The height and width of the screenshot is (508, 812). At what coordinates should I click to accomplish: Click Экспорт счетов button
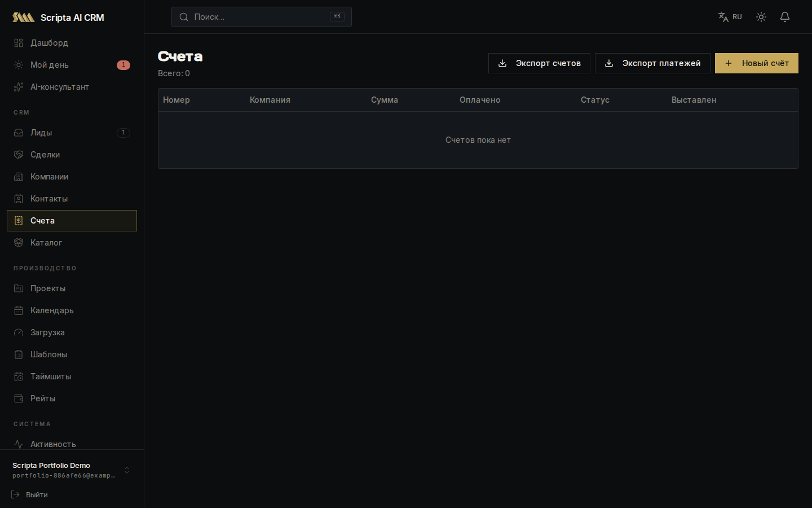pyautogui.click(x=539, y=63)
